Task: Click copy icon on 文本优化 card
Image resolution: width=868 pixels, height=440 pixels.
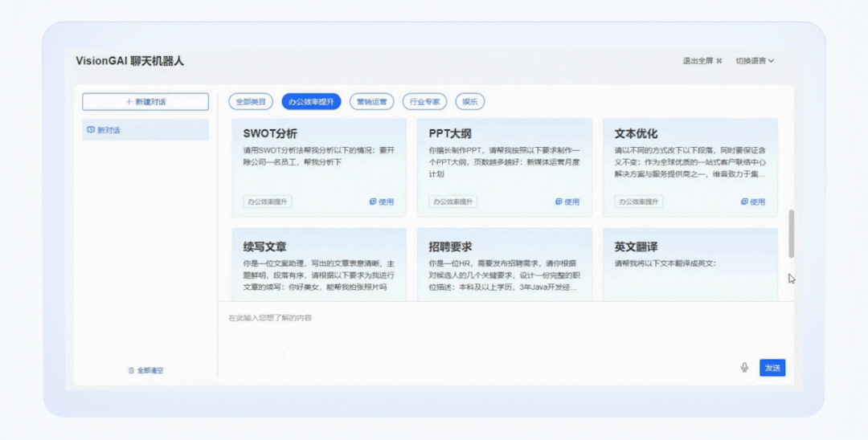Action: pos(744,202)
